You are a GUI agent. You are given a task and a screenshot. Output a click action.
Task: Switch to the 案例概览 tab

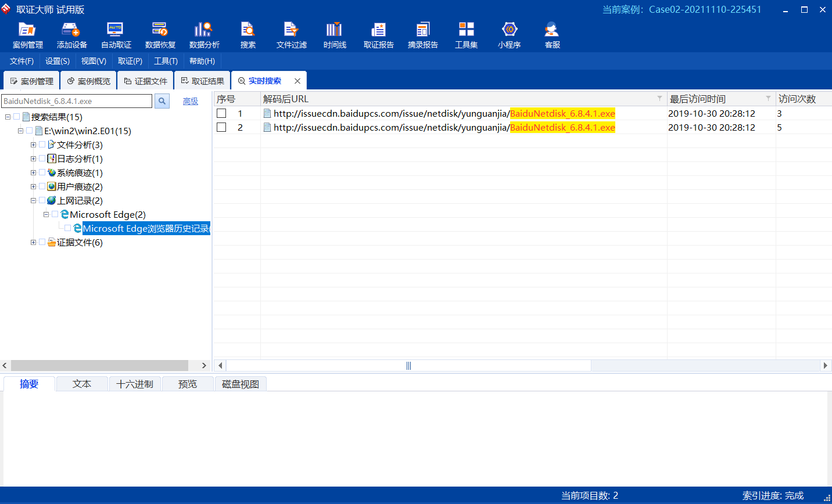tap(88, 81)
